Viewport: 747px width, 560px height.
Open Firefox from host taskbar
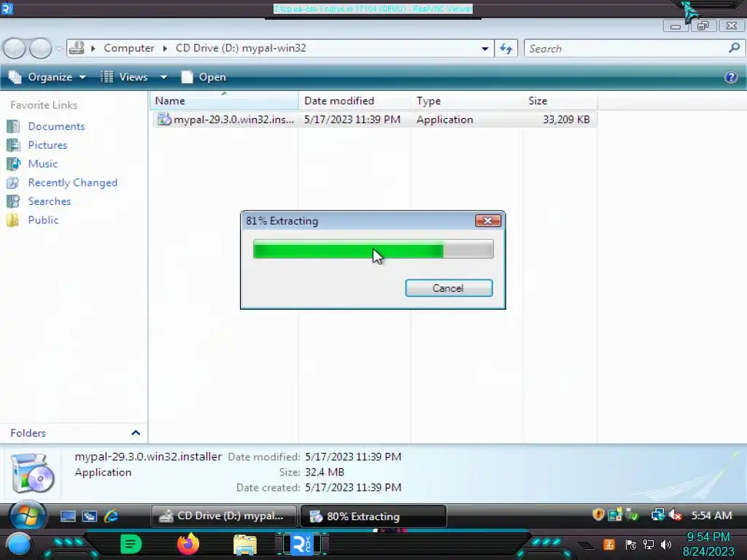tap(188, 544)
